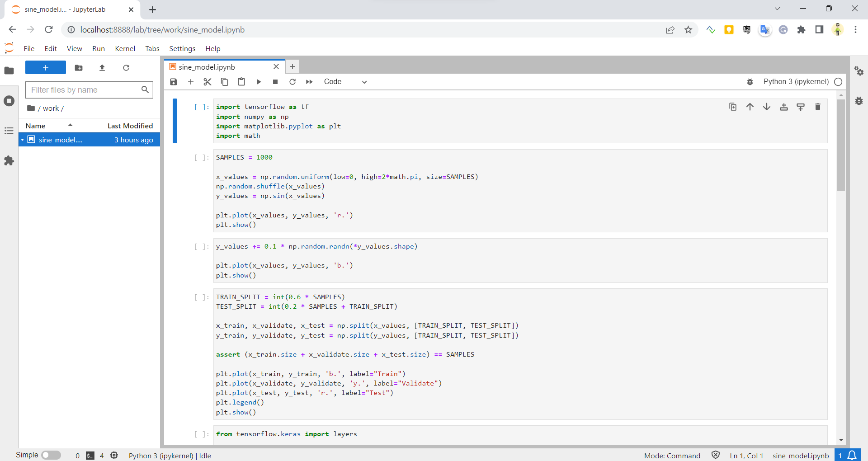The image size is (868, 461).
Task: Sort files by Name column
Action: tap(51, 126)
